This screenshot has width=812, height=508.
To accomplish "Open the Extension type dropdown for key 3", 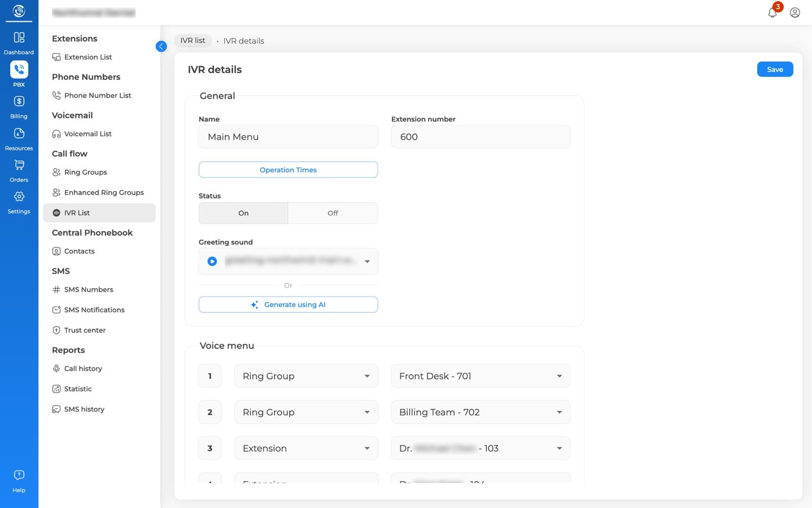I will point(306,448).
